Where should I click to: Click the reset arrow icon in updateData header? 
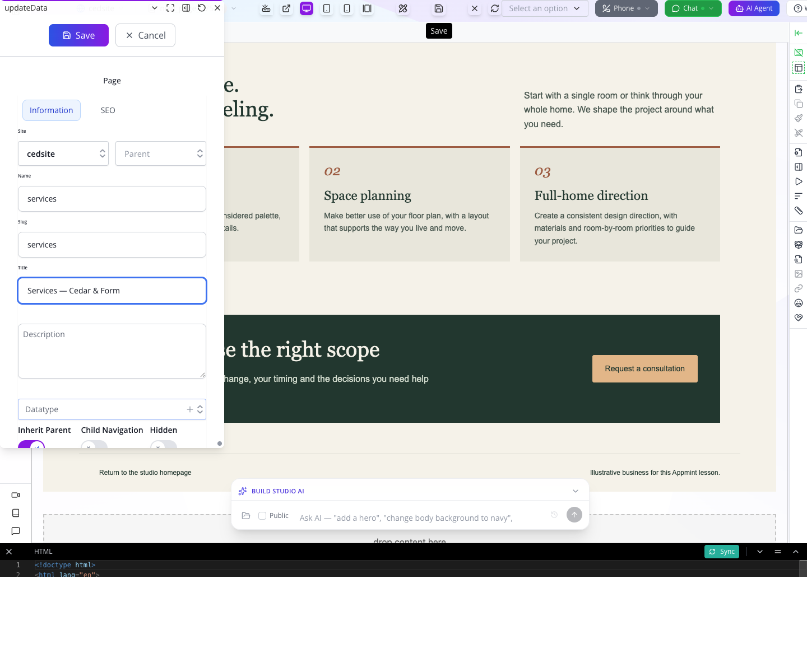pos(202,8)
